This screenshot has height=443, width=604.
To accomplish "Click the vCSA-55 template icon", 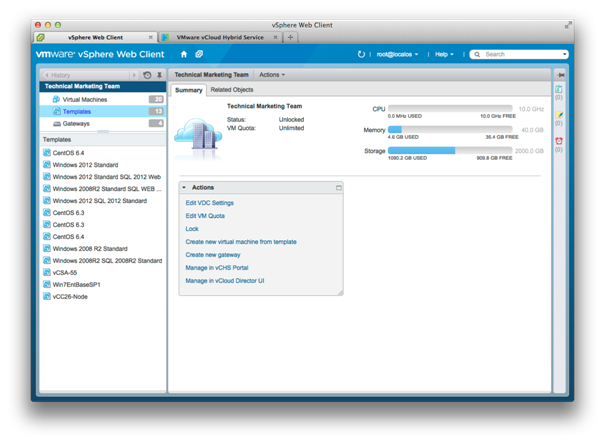I will click(47, 272).
